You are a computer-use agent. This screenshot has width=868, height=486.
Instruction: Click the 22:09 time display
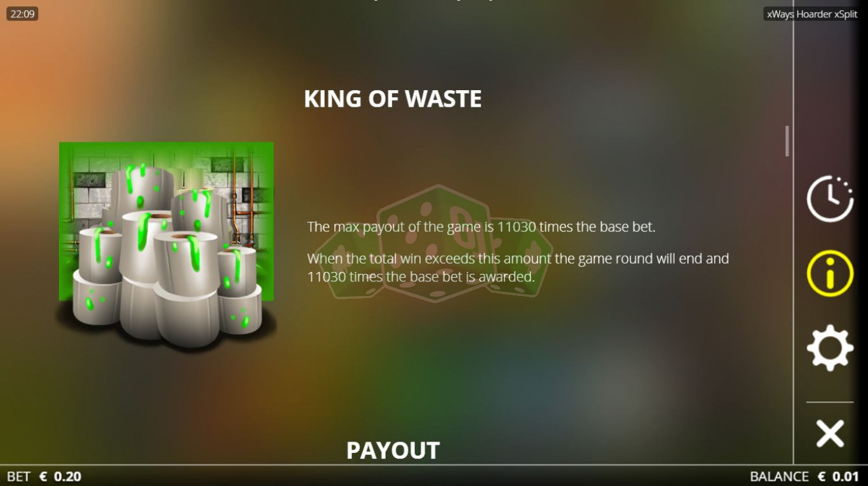click(x=22, y=13)
